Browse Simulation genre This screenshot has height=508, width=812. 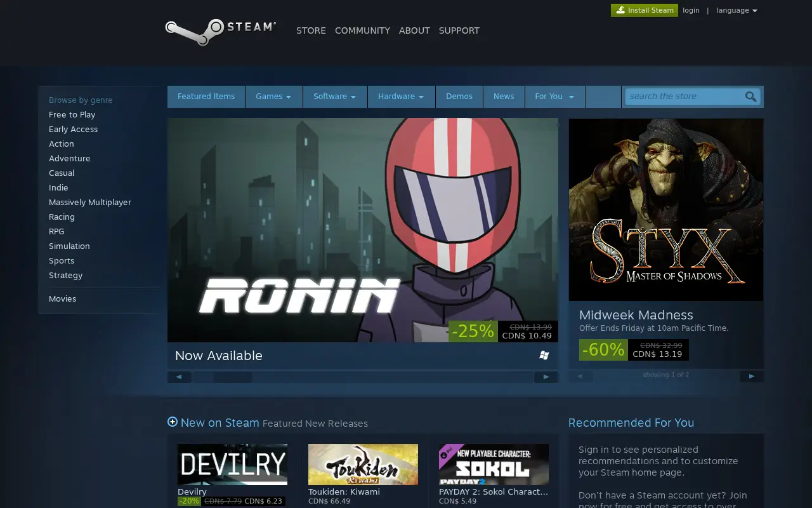click(69, 246)
